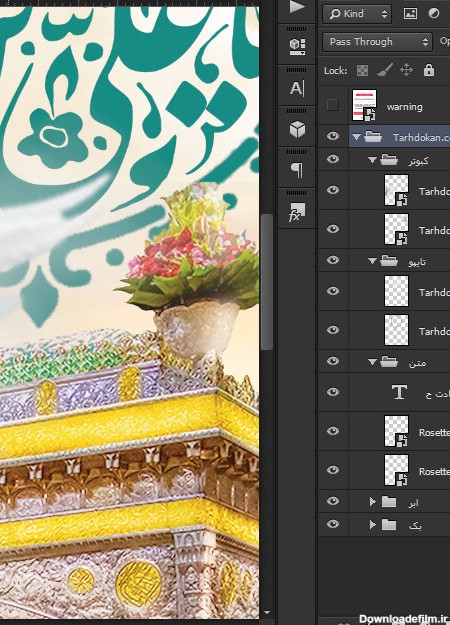450x625 pixels.
Task: Open the 3D properties panel icon
Action: tap(297, 46)
